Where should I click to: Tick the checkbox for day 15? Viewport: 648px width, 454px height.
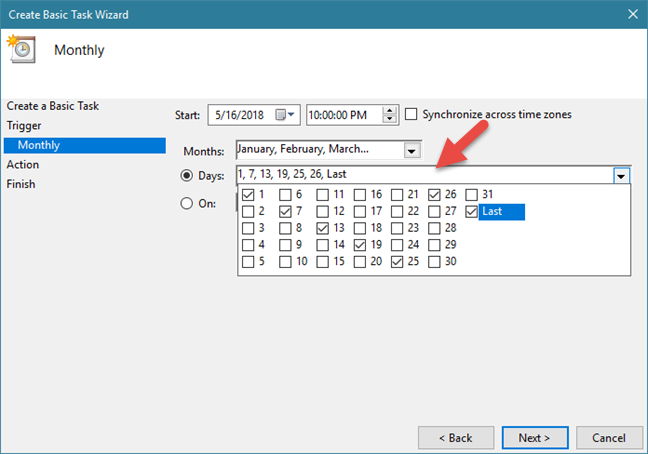point(323,262)
